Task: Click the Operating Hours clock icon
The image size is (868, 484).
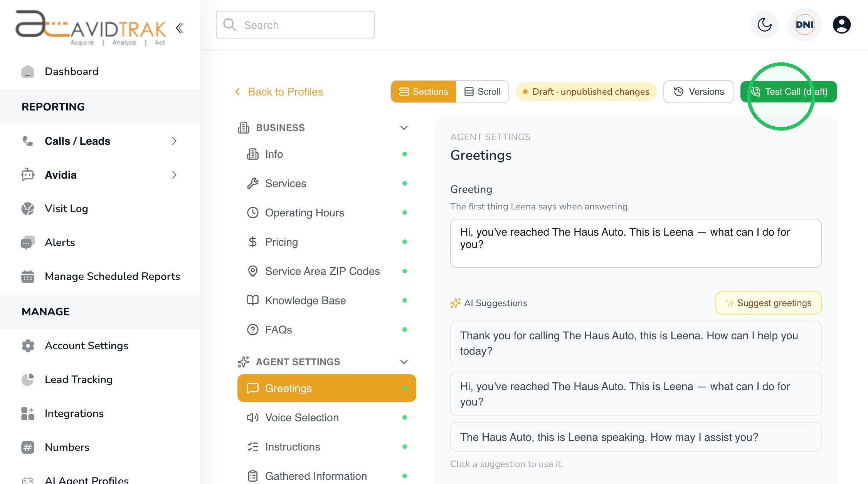Action: [252, 213]
